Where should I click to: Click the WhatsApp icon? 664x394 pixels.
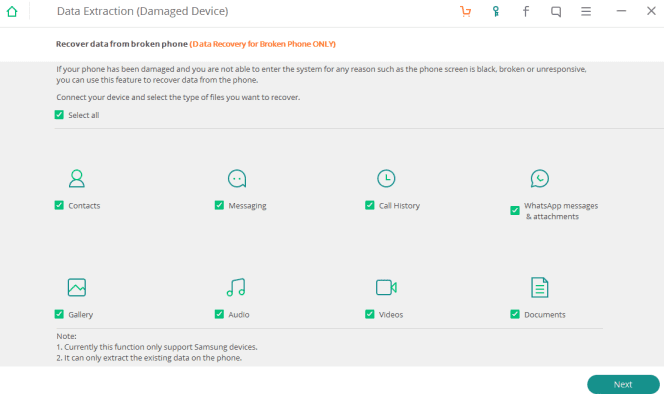540,178
